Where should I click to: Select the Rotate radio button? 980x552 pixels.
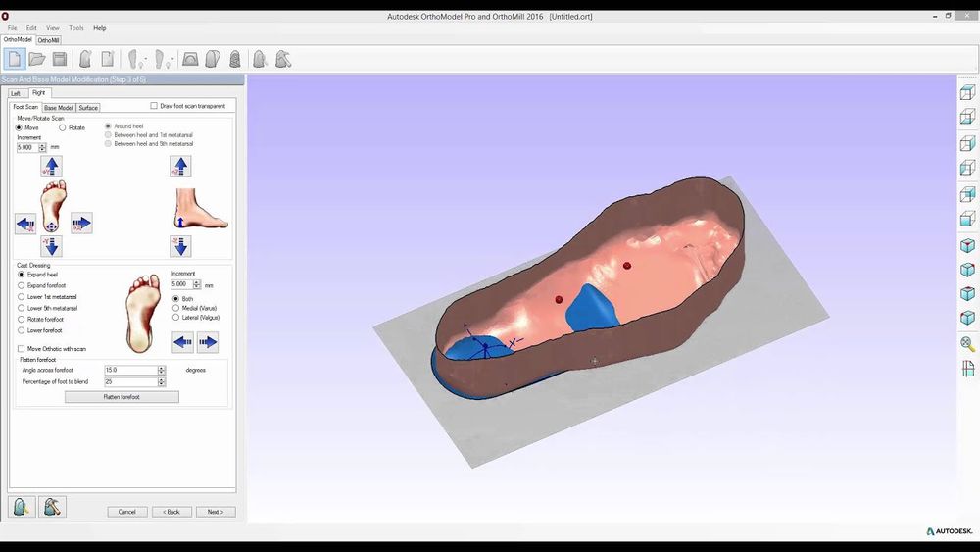point(63,127)
